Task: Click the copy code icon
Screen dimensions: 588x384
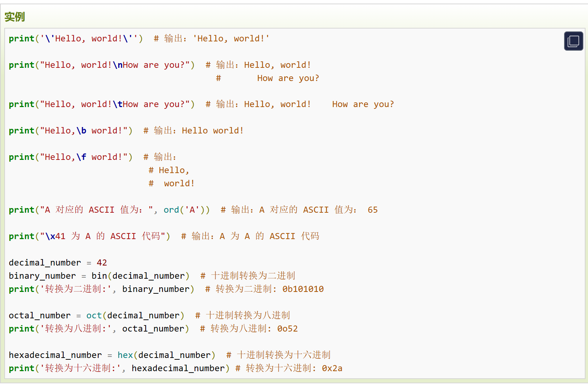Action: coord(573,41)
